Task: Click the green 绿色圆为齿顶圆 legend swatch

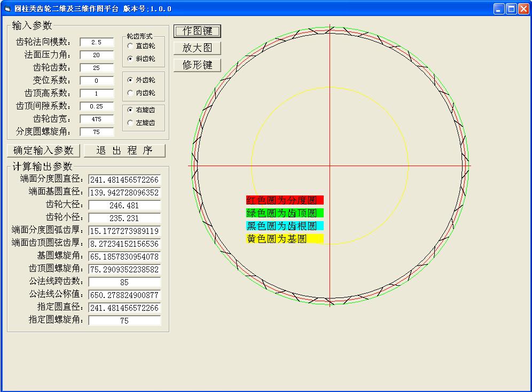Action: (x=285, y=213)
